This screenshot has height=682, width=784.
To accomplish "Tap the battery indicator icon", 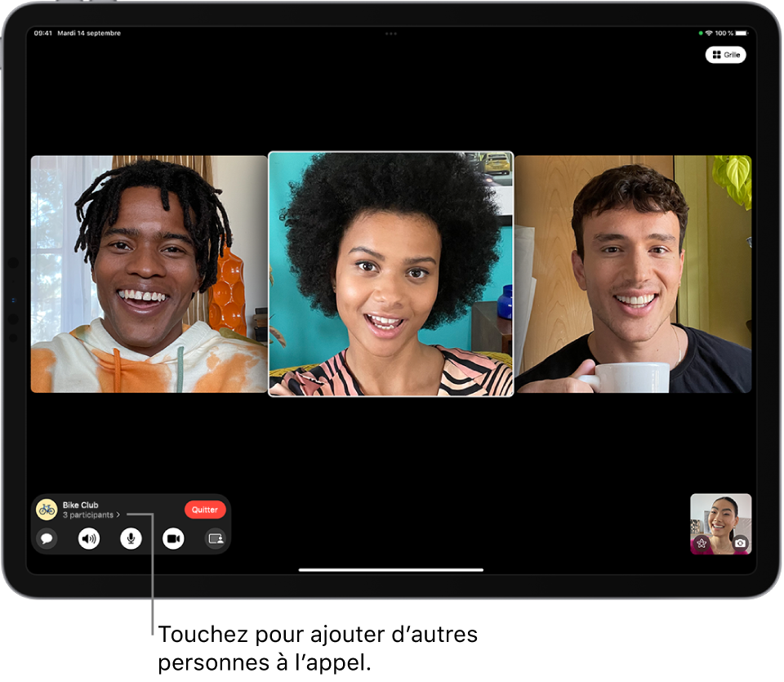I will coord(742,33).
